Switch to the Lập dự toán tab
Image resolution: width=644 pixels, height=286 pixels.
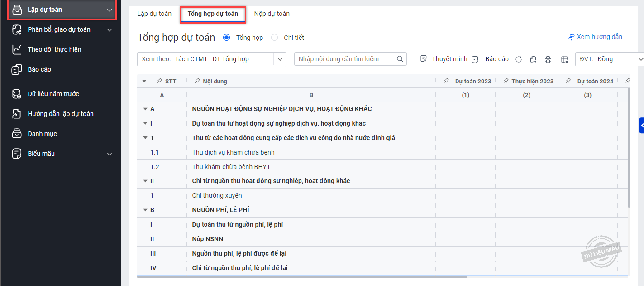click(154, 14)
